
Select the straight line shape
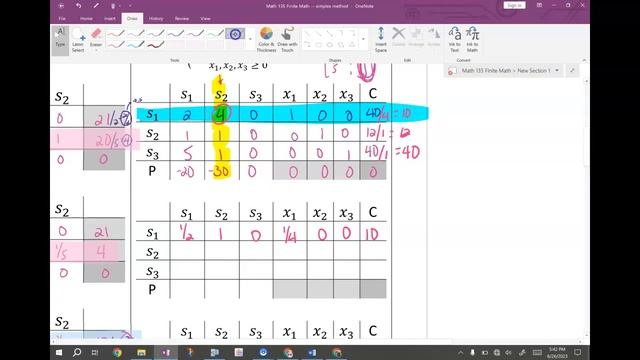point(307,34)
